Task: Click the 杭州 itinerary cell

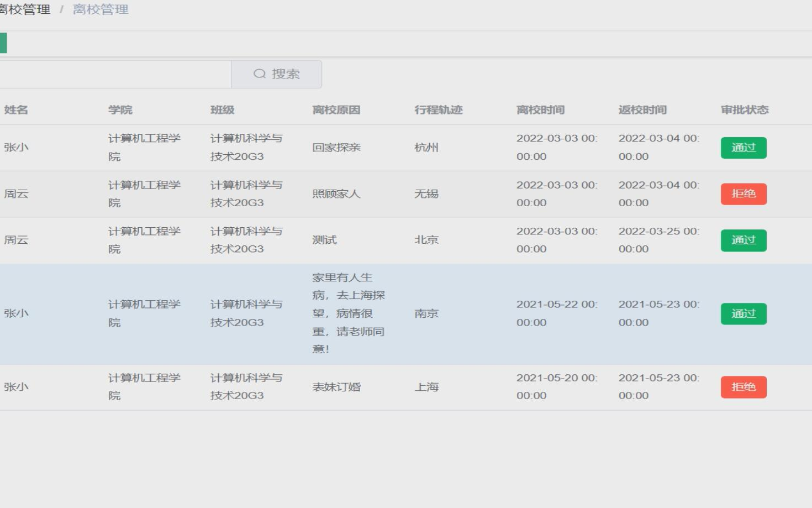Action: click(x=426, y=148)
